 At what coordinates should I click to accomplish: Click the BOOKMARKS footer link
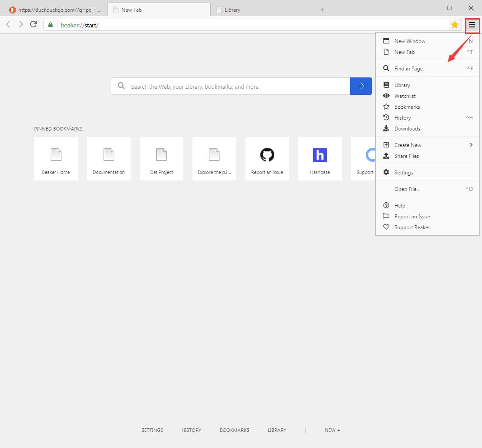click(234, 430)
